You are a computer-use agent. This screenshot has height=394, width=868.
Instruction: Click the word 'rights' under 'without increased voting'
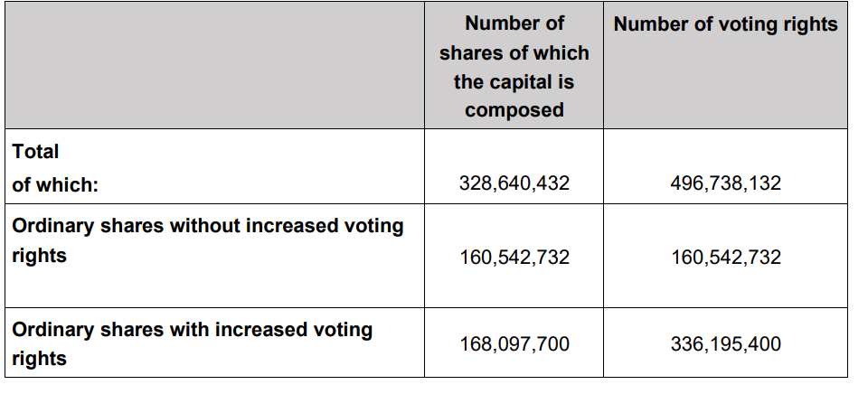(x=39, y=256)
